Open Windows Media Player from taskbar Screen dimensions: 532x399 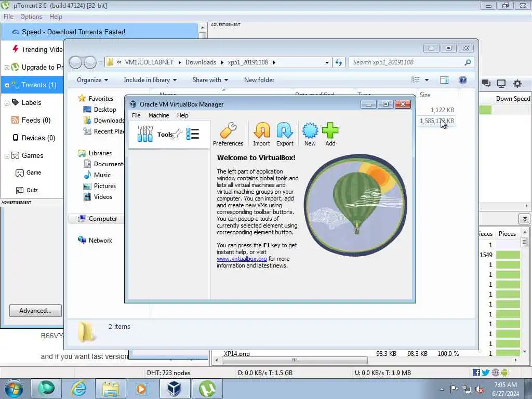tap(141, 389)
